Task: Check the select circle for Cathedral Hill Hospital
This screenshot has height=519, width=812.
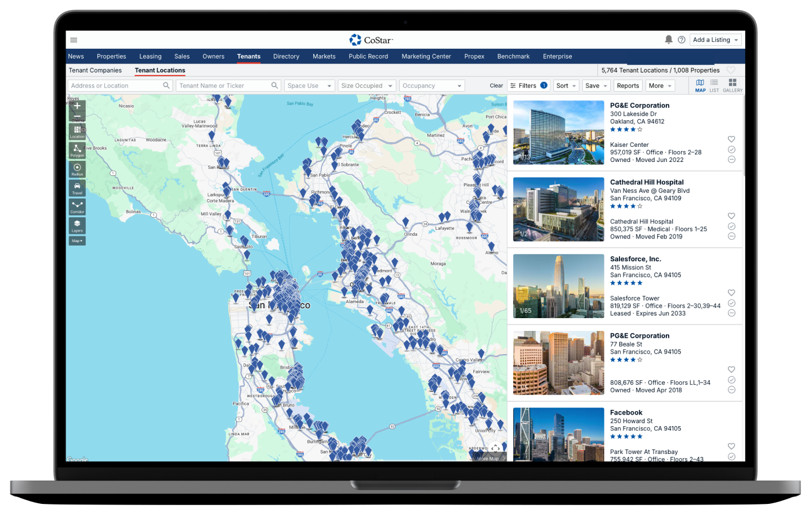Action: coord(731,226)
